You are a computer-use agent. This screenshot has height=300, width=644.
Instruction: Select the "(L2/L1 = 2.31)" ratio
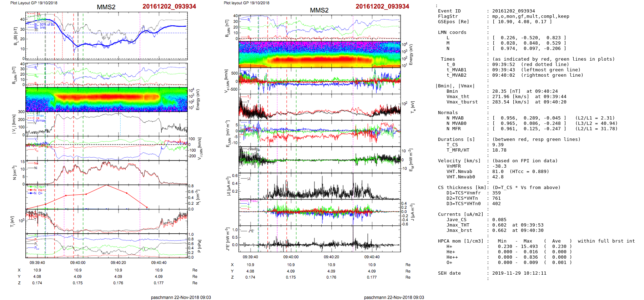(595, 118)
